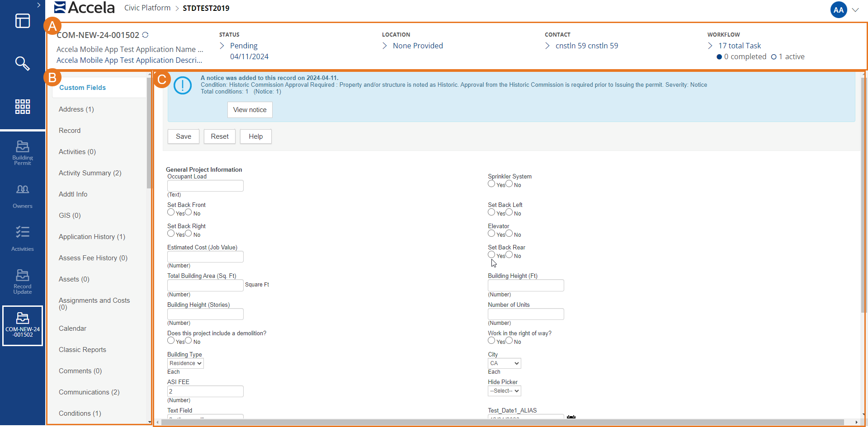Viewport: 868px width, 427px height.
Task: Open the launchpad grid icon
Action: (x=22, y=107)
